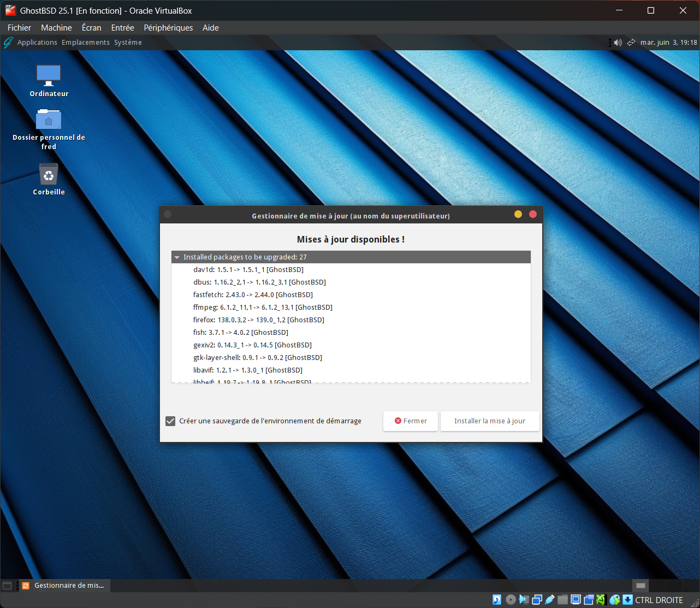Click VirtualBox display status icon
This screenshot has width=700, height=608.
576,600
